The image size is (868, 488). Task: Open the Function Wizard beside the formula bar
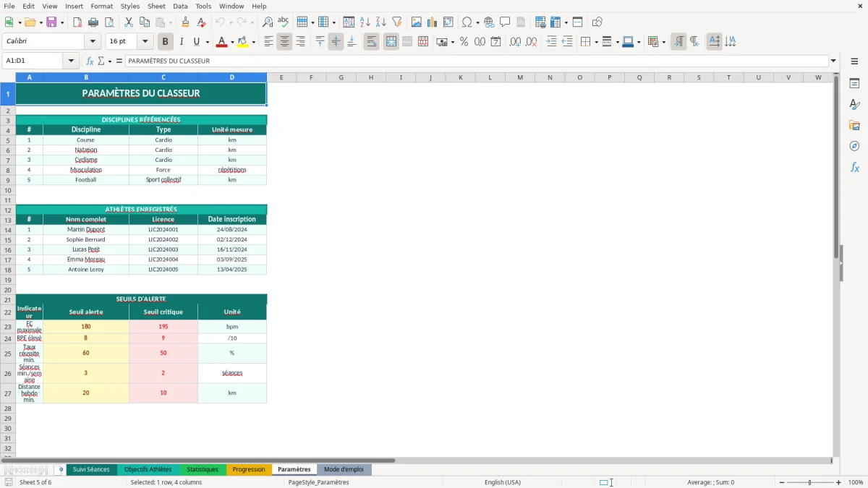pyautogui.click(x=90, y=61)
